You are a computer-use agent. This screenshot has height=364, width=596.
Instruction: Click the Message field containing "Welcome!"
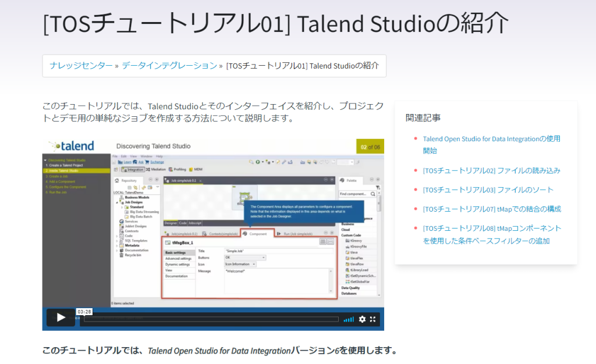[x=279, y=280]
